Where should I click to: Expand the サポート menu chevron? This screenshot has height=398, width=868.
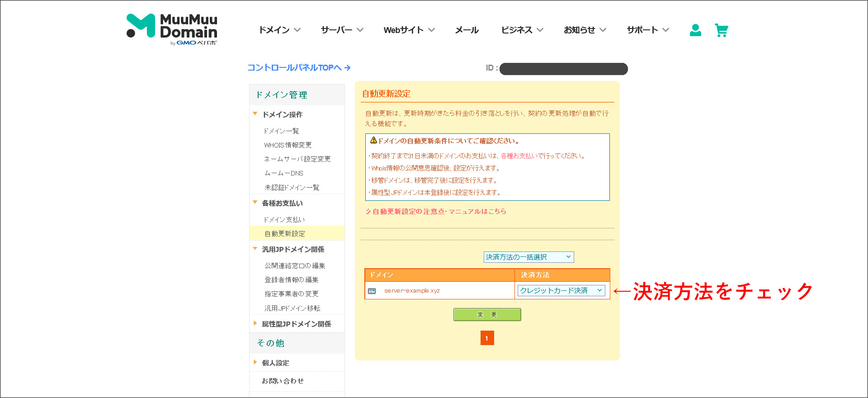tap(665, 30)
